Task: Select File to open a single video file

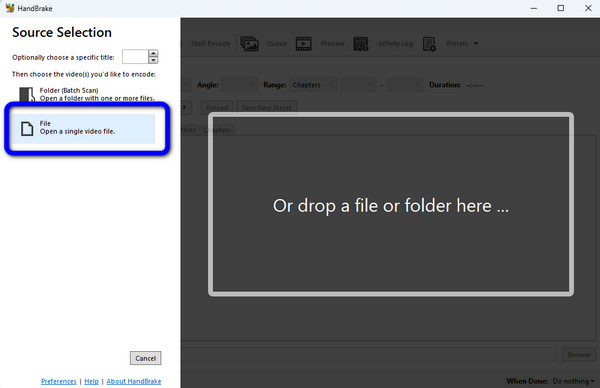Action: click(x=84, y=128)
